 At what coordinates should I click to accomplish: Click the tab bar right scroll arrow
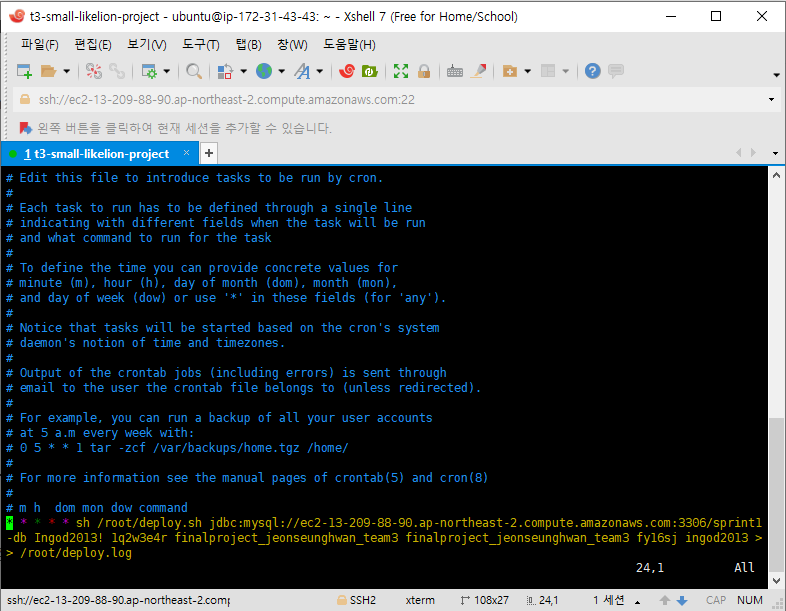(753, 152)
